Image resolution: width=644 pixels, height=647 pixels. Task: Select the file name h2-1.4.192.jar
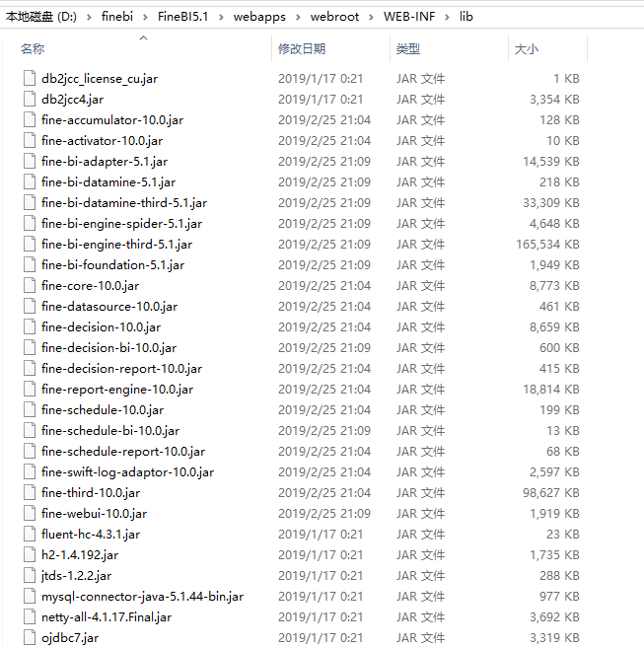click(x=80, y=554)
